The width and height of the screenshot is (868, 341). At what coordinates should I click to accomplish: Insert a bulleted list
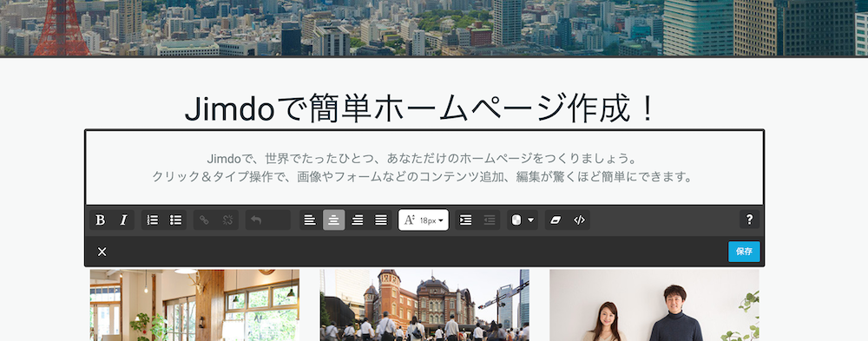175,220
